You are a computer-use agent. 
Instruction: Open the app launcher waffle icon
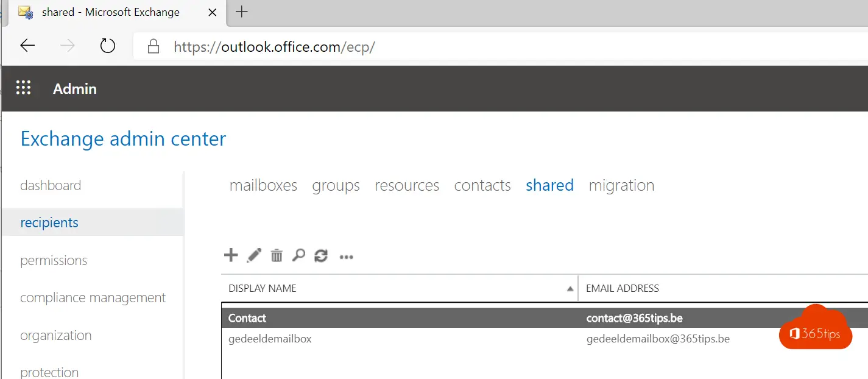pyautogui.click(x=23, y=88)
